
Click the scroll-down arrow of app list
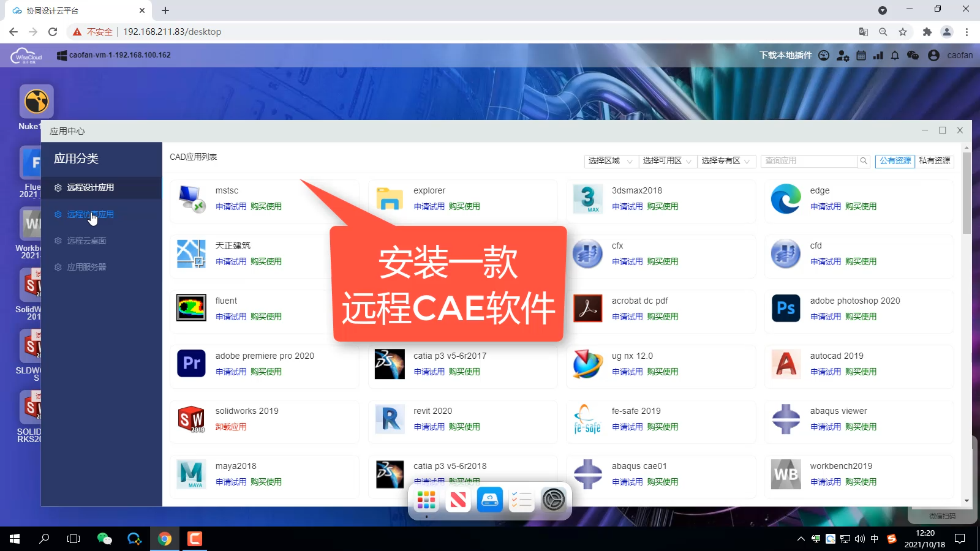coord(967,501)
